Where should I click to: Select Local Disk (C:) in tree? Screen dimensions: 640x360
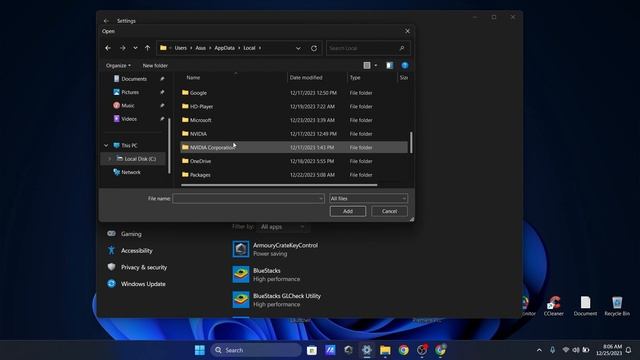point(140,159)
